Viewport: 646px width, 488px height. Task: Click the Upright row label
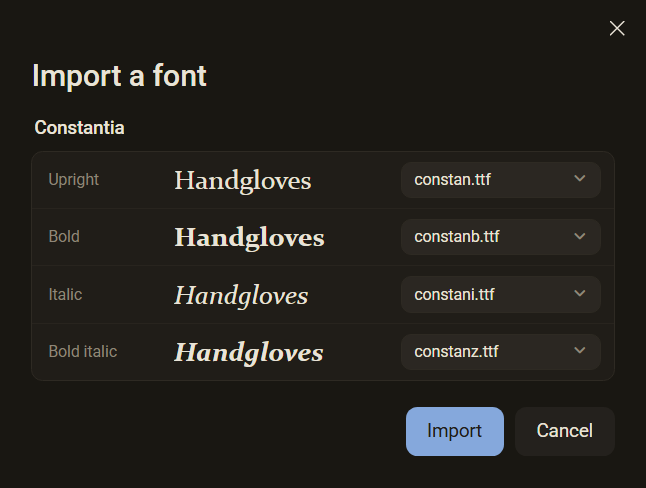(x=74, y=180)
